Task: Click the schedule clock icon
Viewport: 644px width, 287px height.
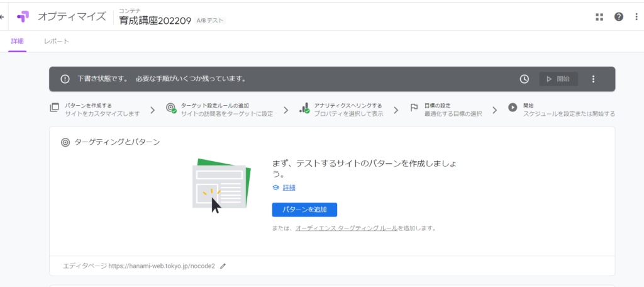Action: (524, 79)
